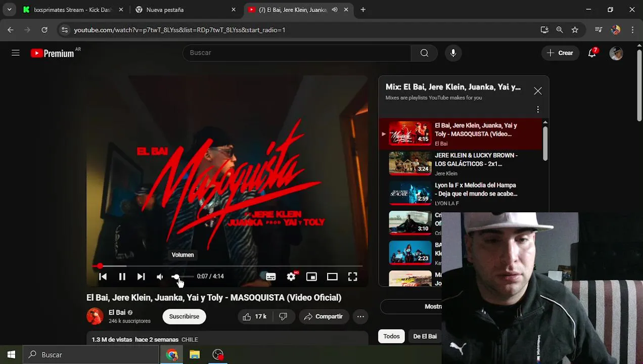The image size is (643, 364).
Task: Open the Mix playlist options menu
Action: click(537, 109)
